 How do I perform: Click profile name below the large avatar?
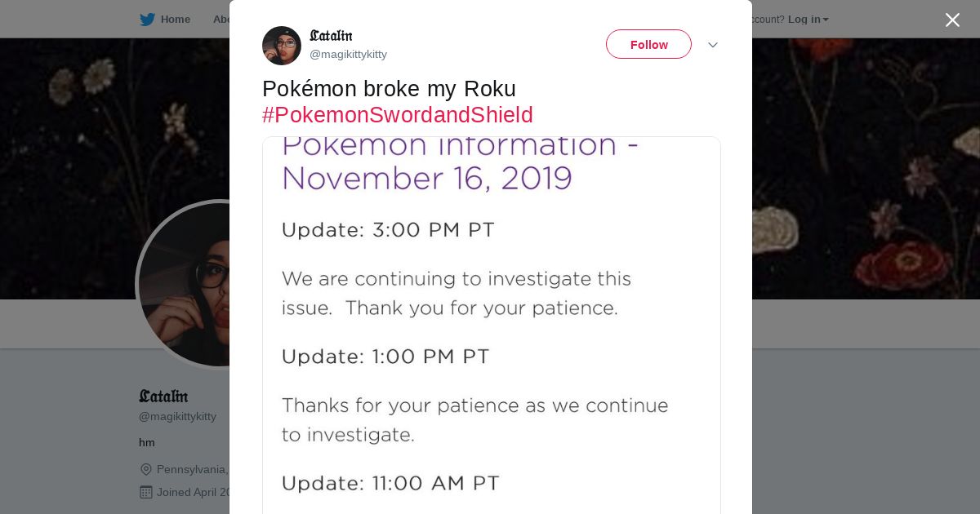click(163, 397)
